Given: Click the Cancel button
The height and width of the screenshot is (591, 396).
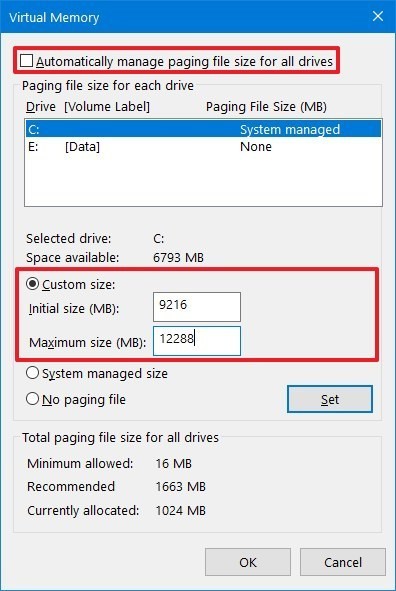Looking at the screenshot, I should click(343, 562).
